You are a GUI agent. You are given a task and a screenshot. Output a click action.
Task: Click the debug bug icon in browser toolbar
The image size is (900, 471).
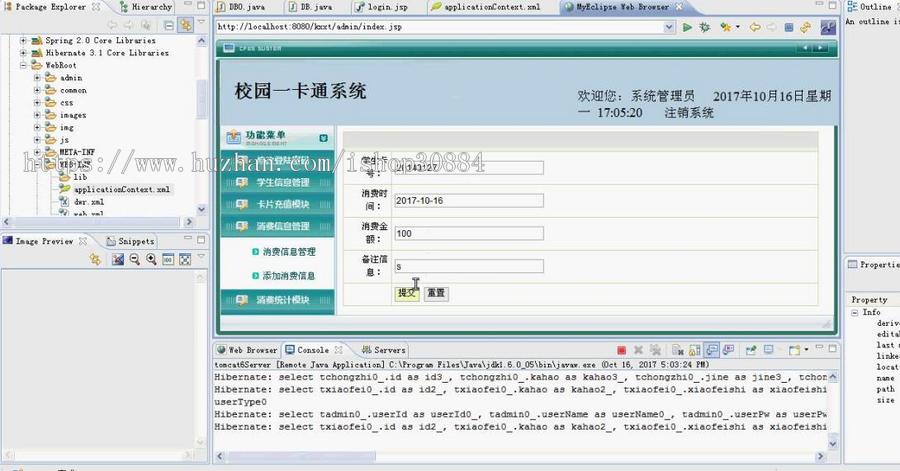coord(705,27)
